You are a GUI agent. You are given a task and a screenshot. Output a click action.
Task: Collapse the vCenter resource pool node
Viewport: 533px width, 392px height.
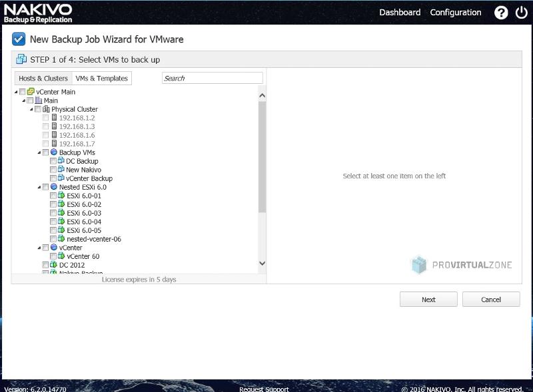(x=39, y=248)
